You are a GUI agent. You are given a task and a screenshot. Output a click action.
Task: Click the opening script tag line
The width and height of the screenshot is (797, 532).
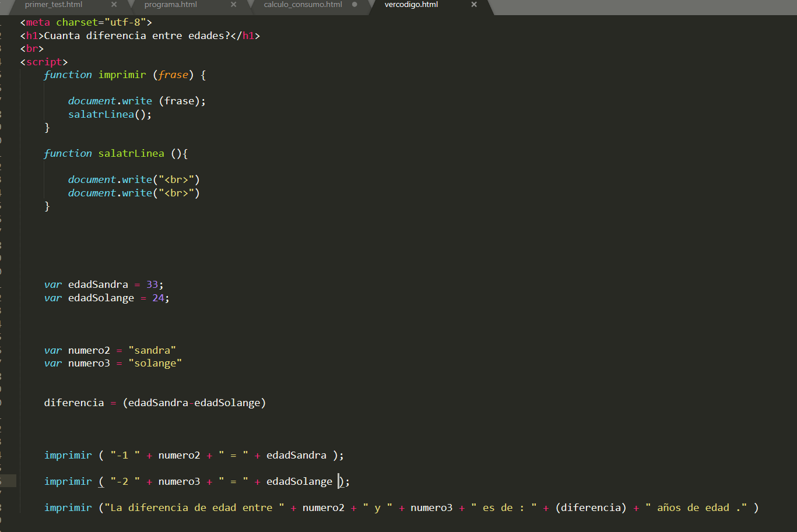44,62
